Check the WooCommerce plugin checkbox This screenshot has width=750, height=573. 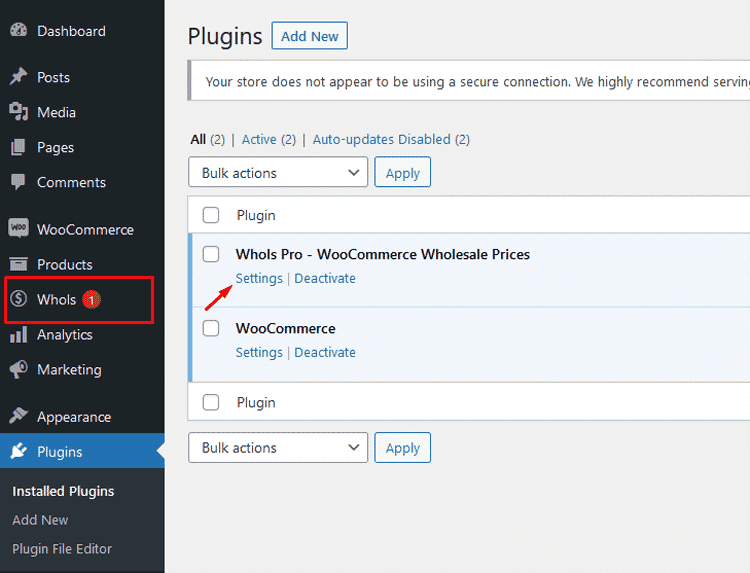pos(211,328)
